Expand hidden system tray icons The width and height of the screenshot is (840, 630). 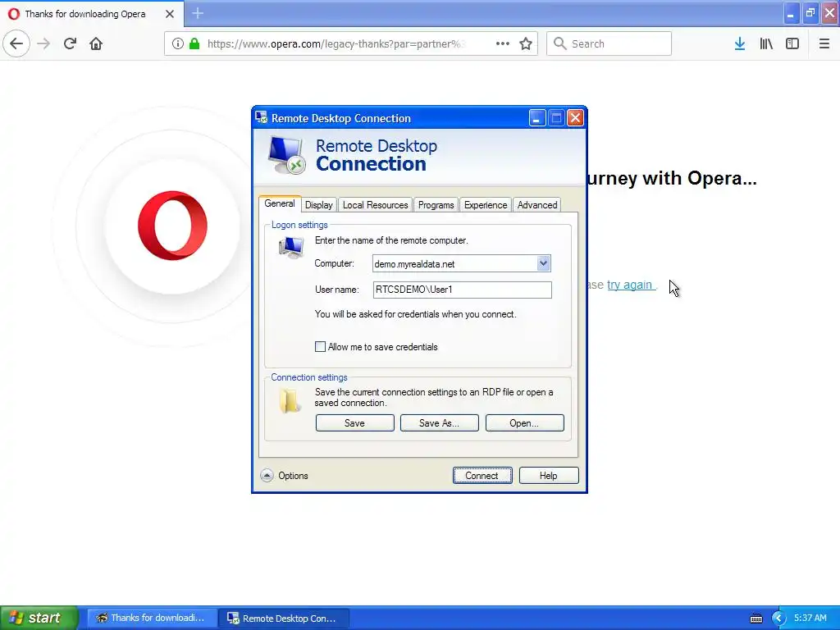tap(778, 619)
